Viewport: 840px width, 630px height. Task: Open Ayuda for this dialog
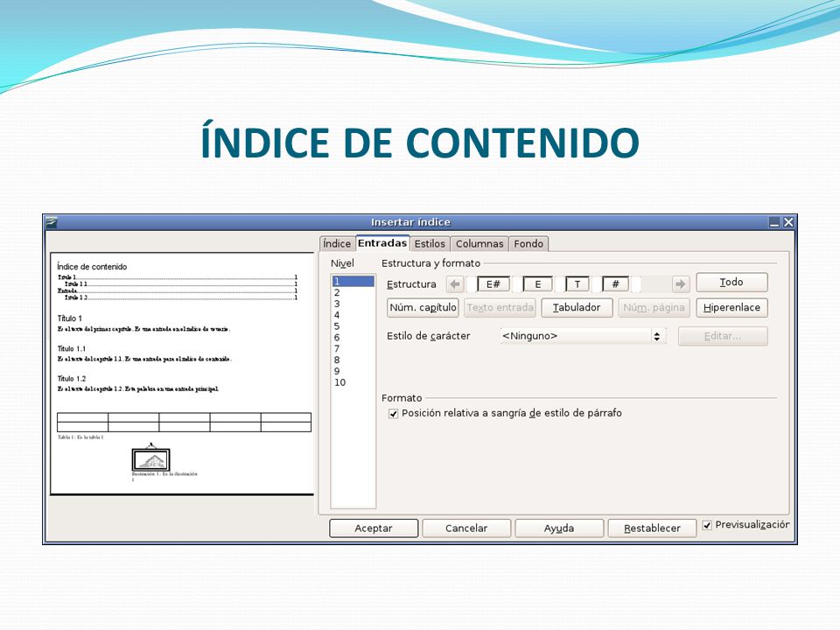(559, 528)
